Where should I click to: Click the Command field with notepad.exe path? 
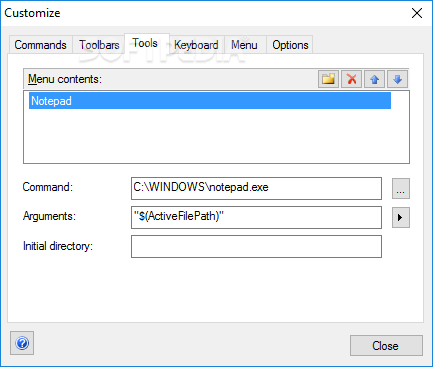click(x=256, y=188)
